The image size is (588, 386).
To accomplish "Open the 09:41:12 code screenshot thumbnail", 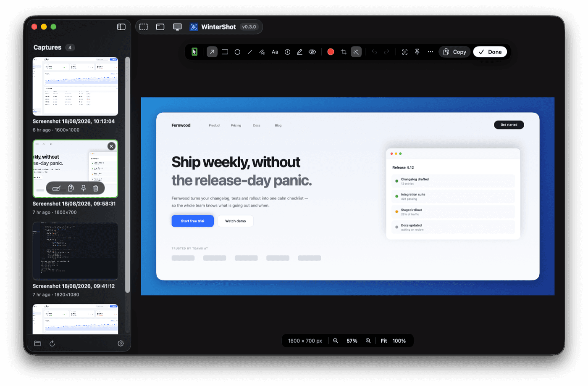I will (75, 251).
